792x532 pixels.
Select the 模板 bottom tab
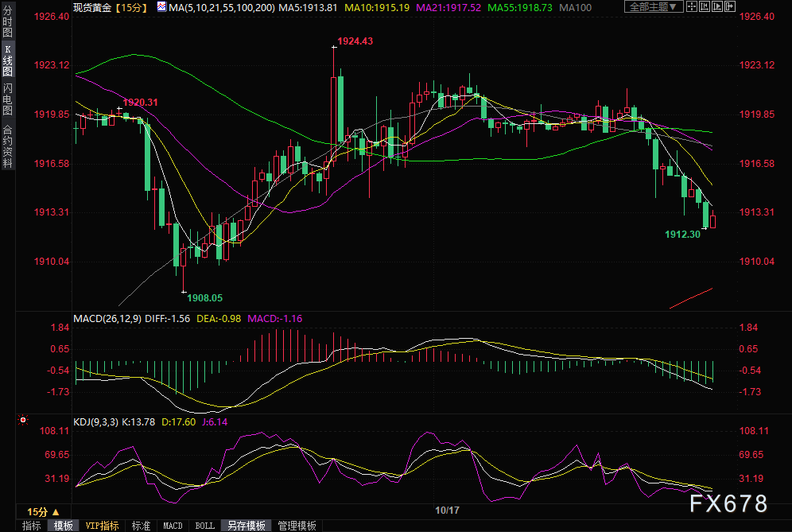click(x=63, y=526)
